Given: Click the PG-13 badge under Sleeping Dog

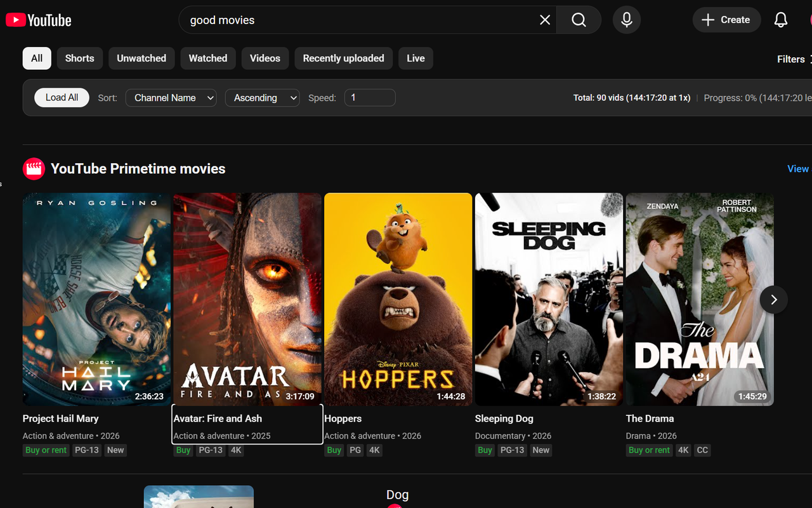Looking at the screenshot, I should (513, 450).
